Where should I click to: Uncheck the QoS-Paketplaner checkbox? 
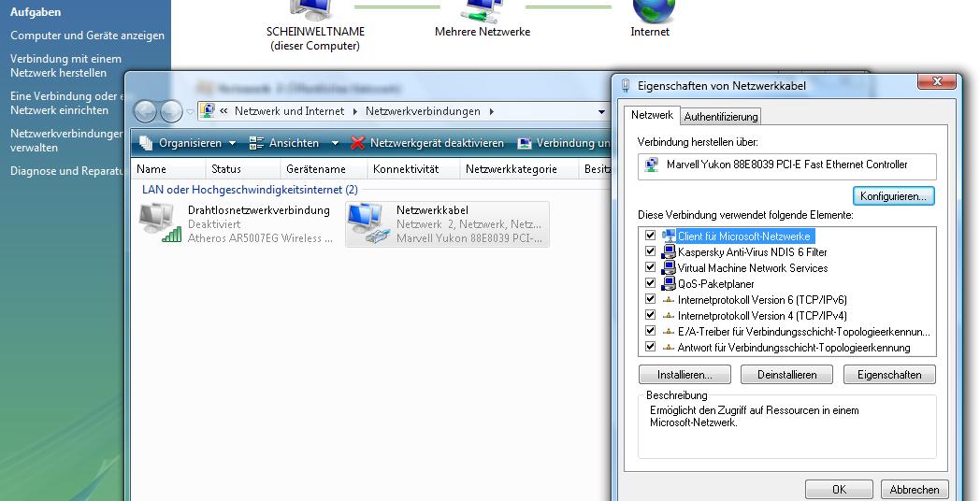pos(650,283)
